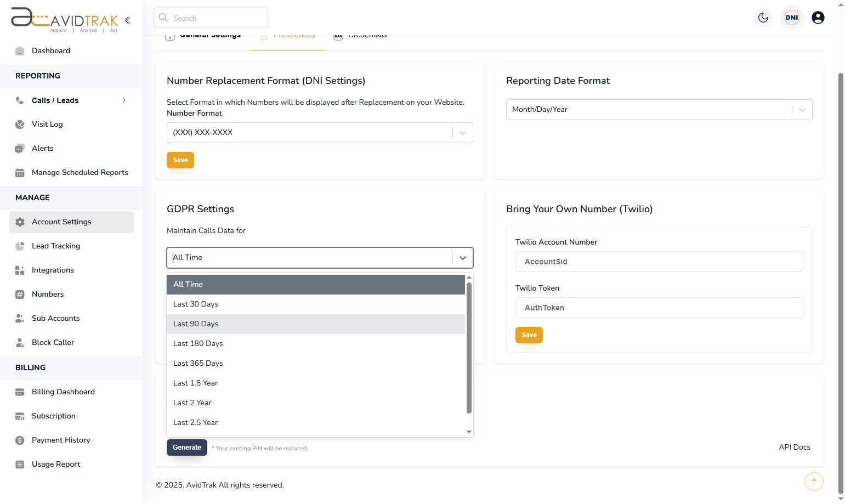Expand the Calls / Leads menu
This screenshot has height=504, width=845.
point(55,100)
